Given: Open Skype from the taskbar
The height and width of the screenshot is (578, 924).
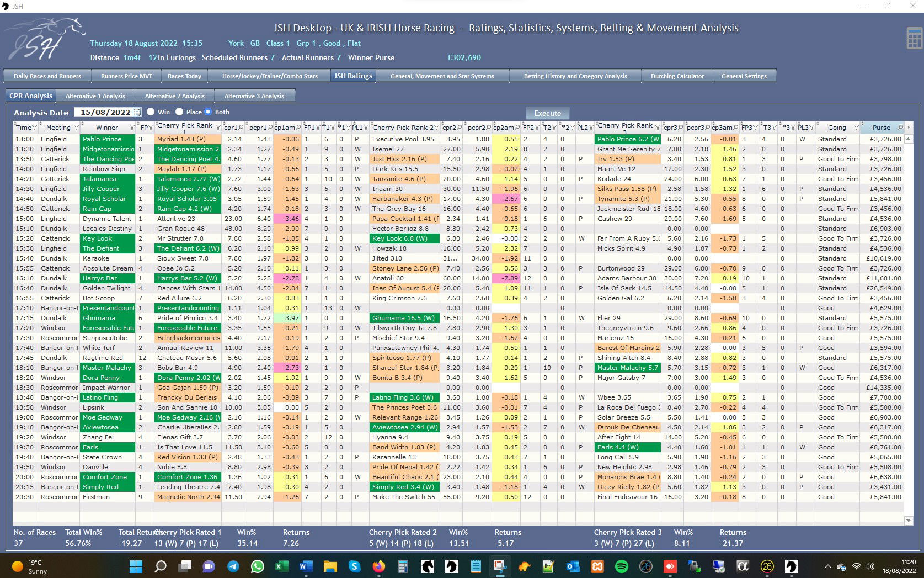Looking at the screenshot, I should [354, 566].
